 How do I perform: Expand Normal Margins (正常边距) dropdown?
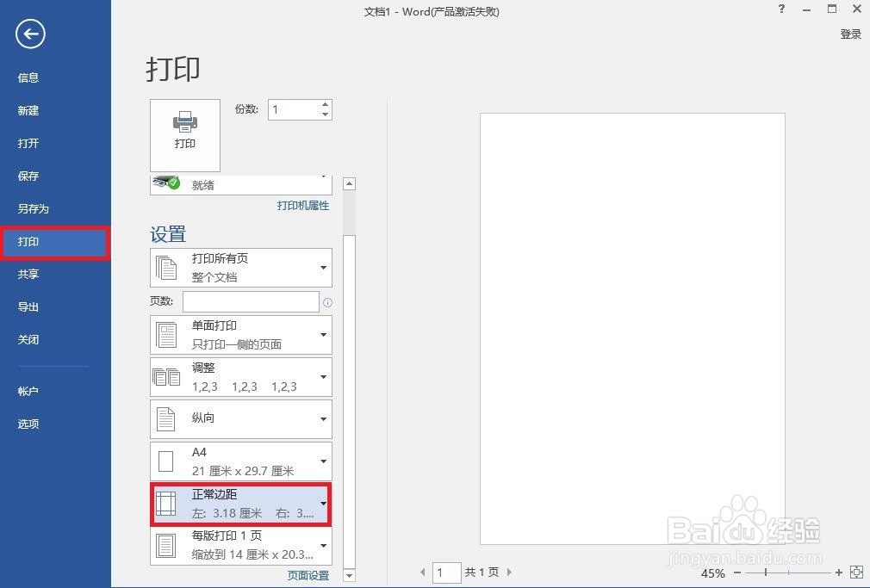pyautogui.click(x=241, y=504)
